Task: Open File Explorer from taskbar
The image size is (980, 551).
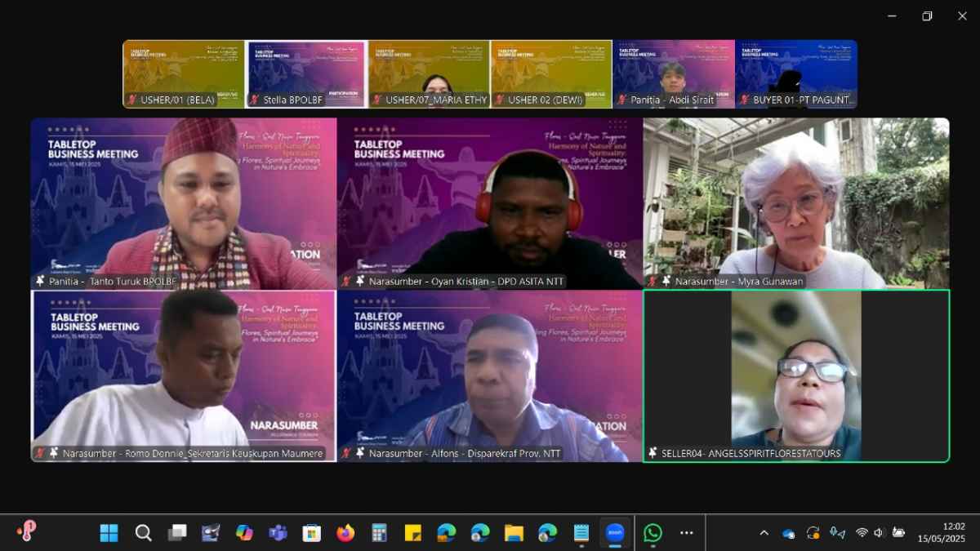Action: [x=514, y=533]
